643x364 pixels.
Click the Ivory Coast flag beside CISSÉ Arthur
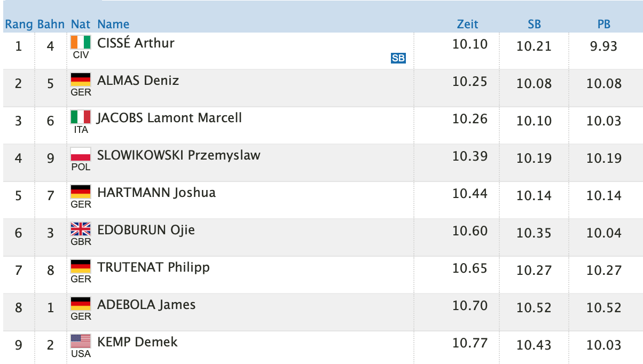[81, 42]
